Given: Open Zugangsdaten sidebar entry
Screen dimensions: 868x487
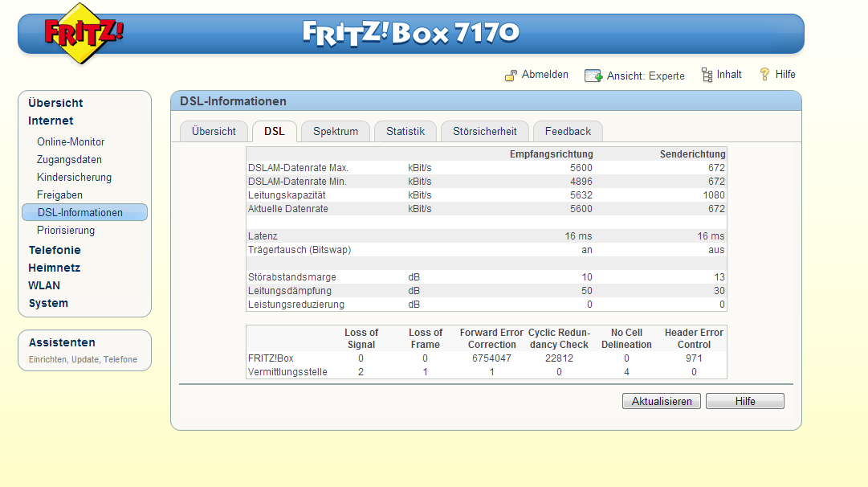Looking at the screenshot, I should (69, 160).
